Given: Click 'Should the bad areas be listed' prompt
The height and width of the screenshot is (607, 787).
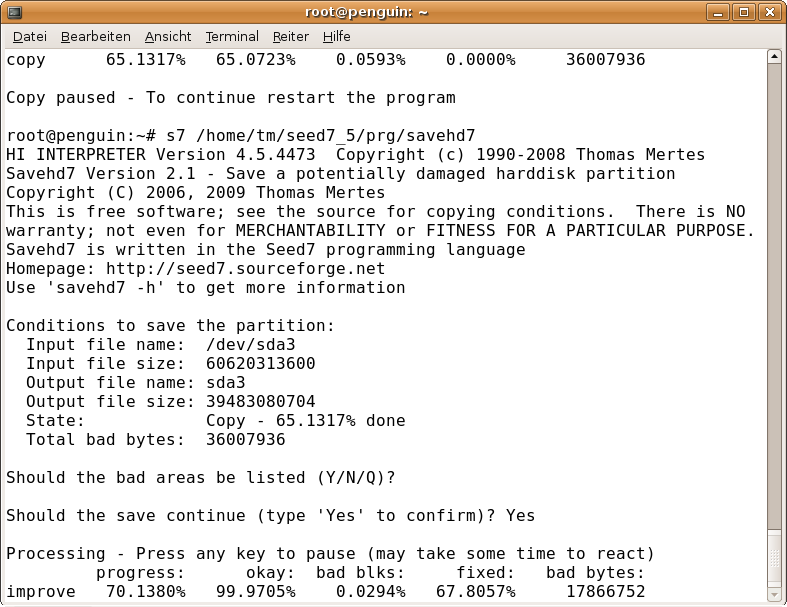Looking at the screenshot, I should click(201, 477).
